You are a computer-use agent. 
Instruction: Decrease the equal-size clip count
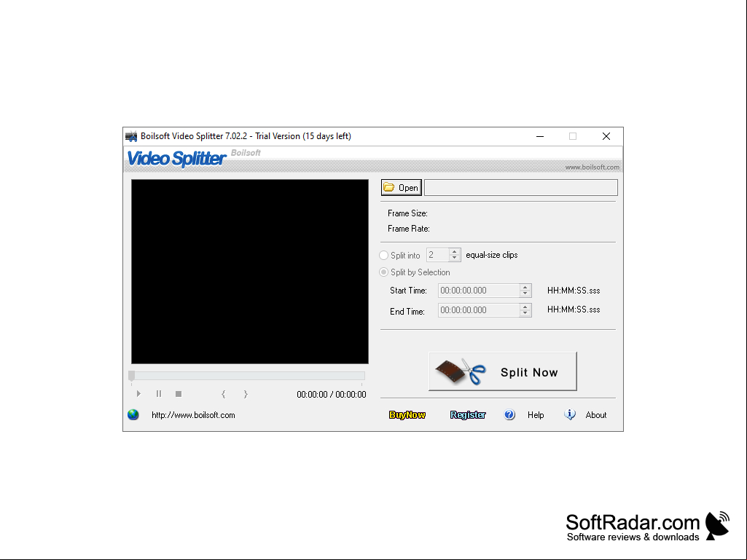click(455, 259)
